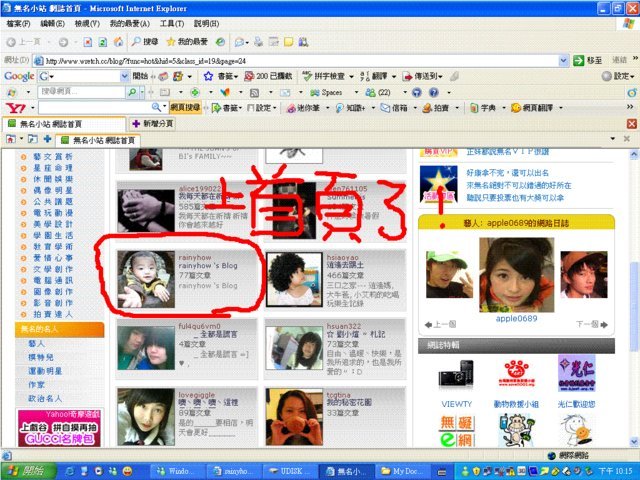Screen dimensions: 640x480
Task: Click the Print icon in IE toolbar
Action: tap(258, 42)
